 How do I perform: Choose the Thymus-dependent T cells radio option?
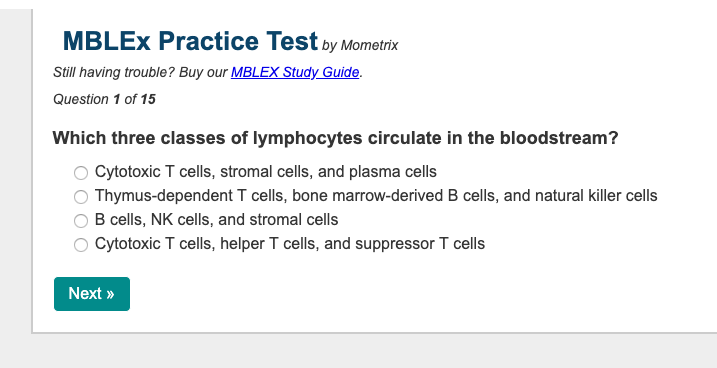[81, 197]
